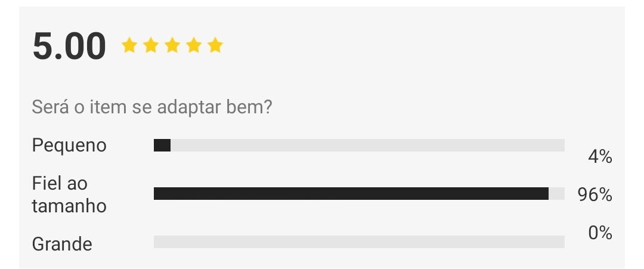The width and height of the screenshot is (644, 269).
Task: Click the first yellow rating star
Action: pos(129,45)
